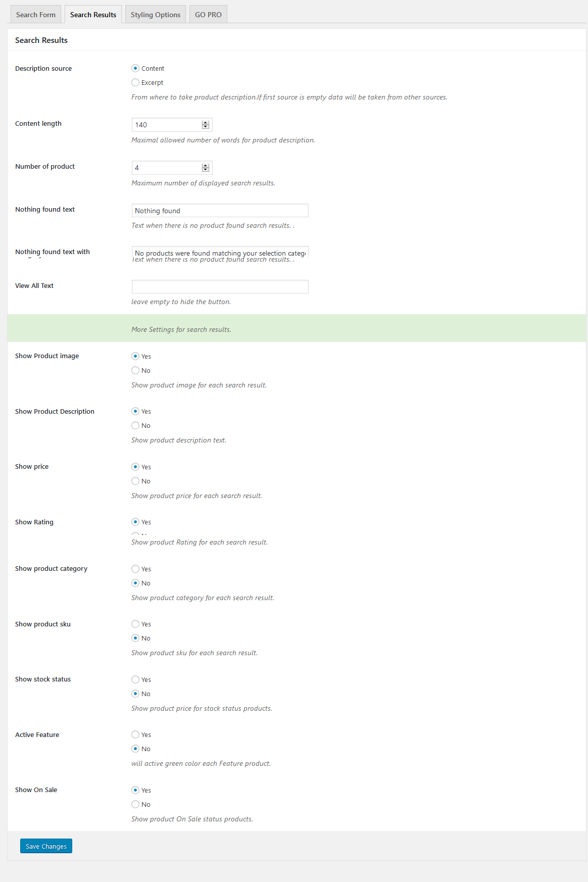Set Show On Sale to No
Image resolution: width=588 pixels, height=882 pixels.
click(x=135, y=804)
